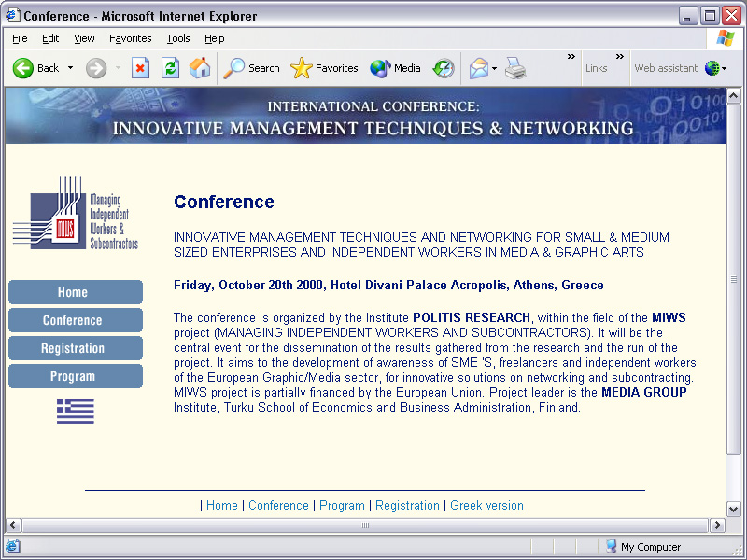Open the Edit menu

click(x=50, y=38)
